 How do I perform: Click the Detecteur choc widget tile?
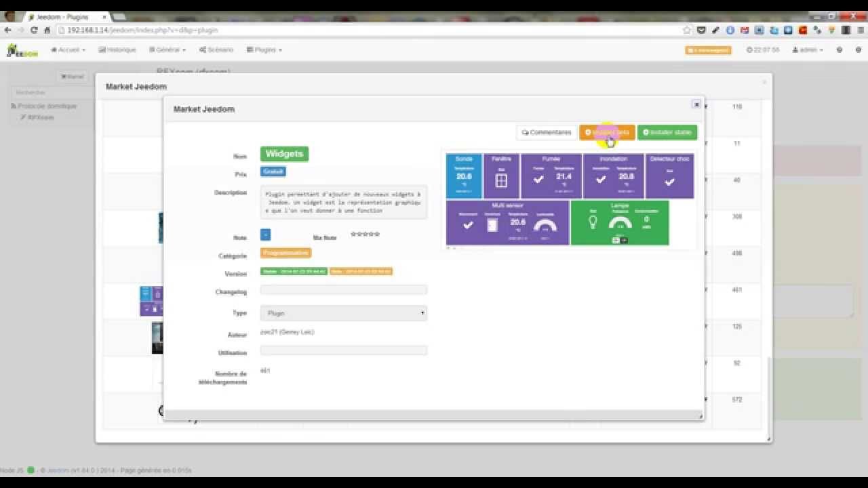point(669,176)
